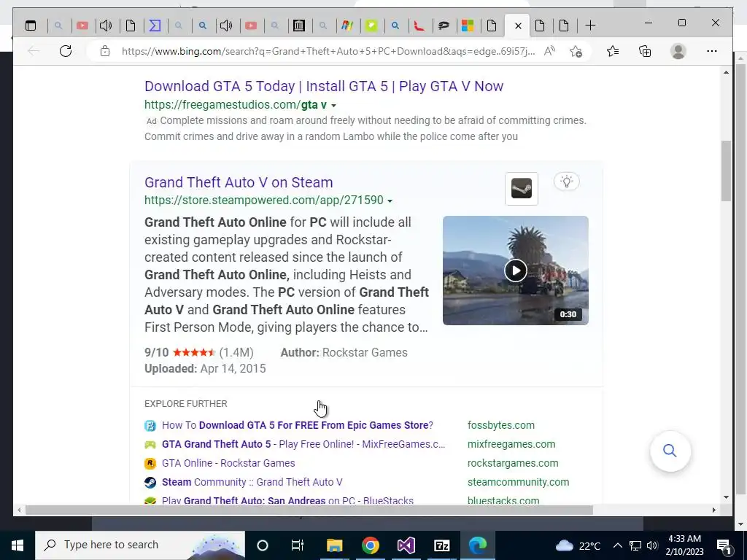This screenshot has width=747, height=560.
Task: Add this page to favorites
Action: point(576,51)
